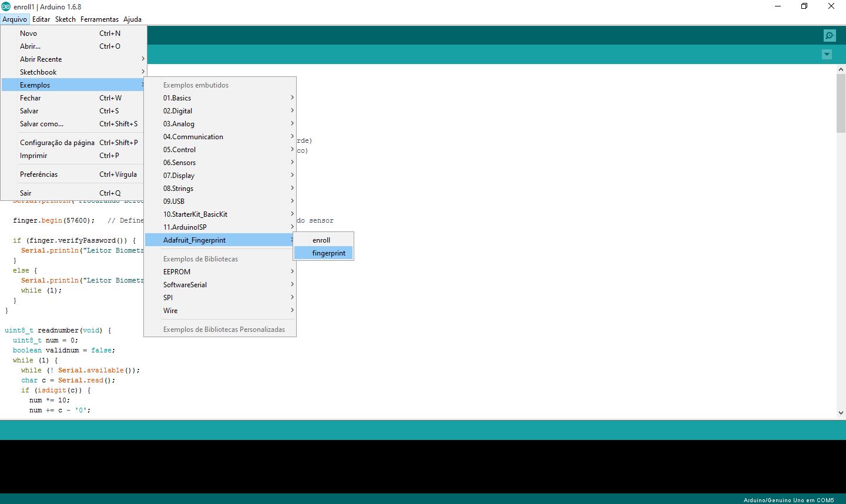Expand the SoftwareSerial library examples

pyautogui.click(x=220, y=285)
